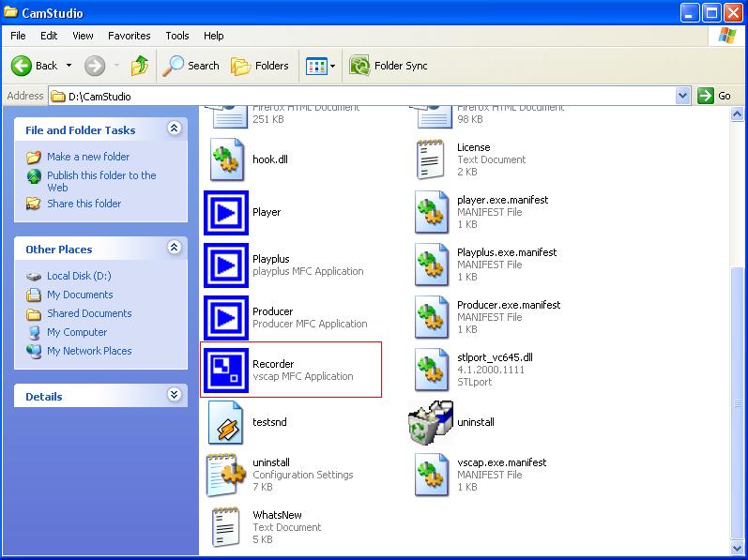Click the Back arrow button
The width and height of the screenshot is (748, 560).
click(x=35, y=66)
